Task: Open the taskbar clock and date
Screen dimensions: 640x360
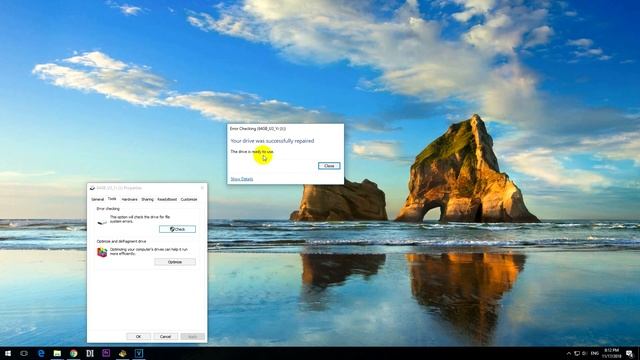Action: pos(611,353)
